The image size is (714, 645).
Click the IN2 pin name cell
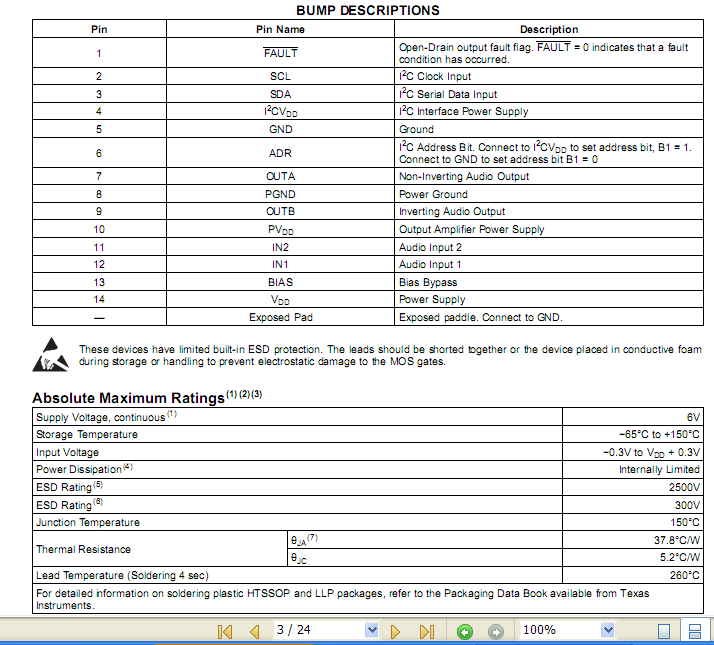(x=280, y=247)
